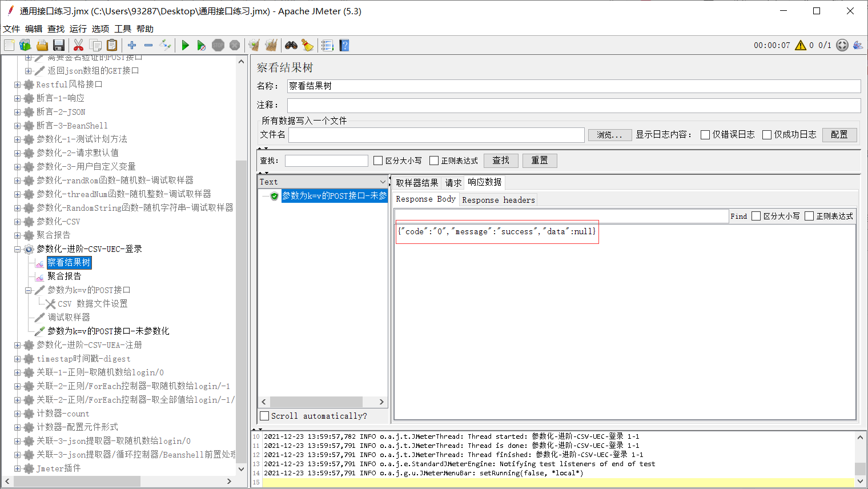Click the green shield success icon of result
868x489 pixels.
point(274,196)
